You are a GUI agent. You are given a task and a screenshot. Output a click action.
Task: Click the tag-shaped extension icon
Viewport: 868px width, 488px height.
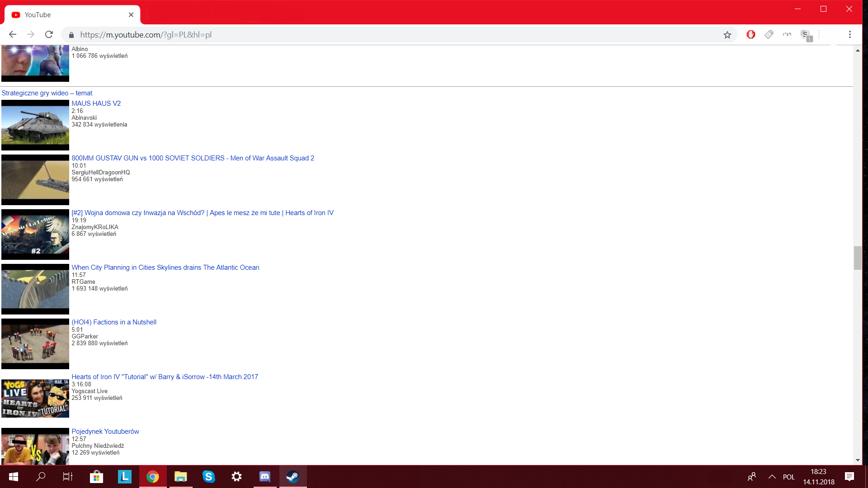[x=769, y=34]
